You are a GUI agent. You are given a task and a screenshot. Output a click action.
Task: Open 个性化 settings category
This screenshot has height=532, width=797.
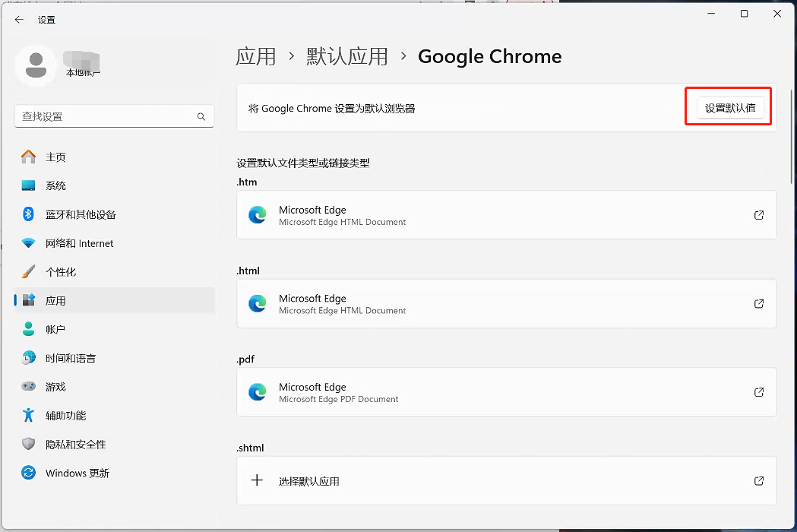point(114,272)
